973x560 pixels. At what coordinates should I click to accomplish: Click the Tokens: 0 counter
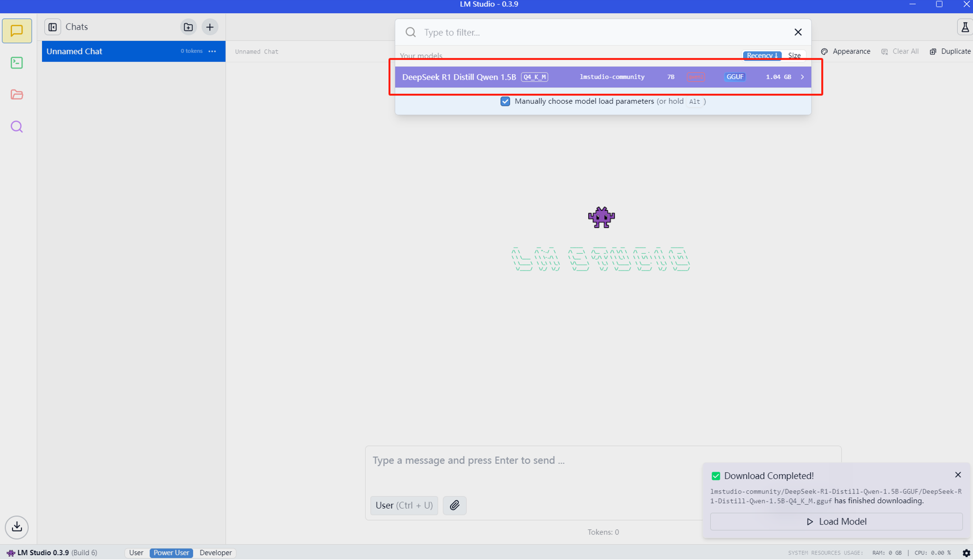tap(603, 532)
